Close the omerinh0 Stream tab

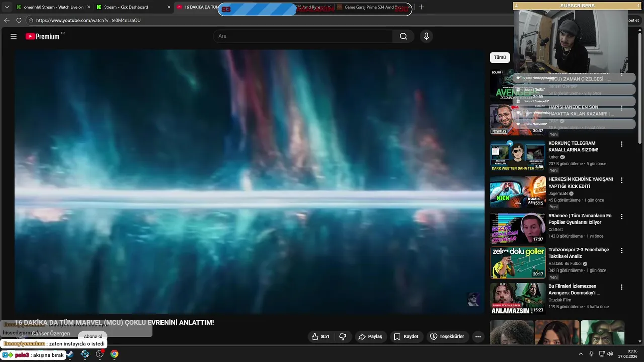(89, 7)
